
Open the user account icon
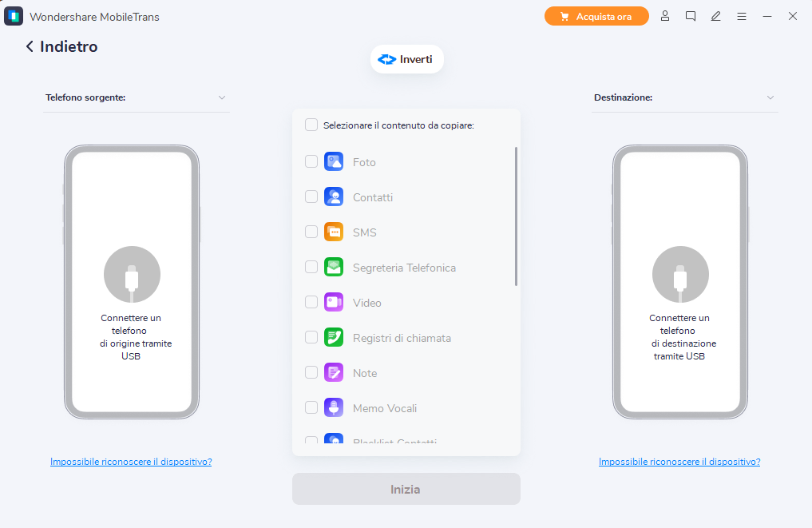click(665, 16)
